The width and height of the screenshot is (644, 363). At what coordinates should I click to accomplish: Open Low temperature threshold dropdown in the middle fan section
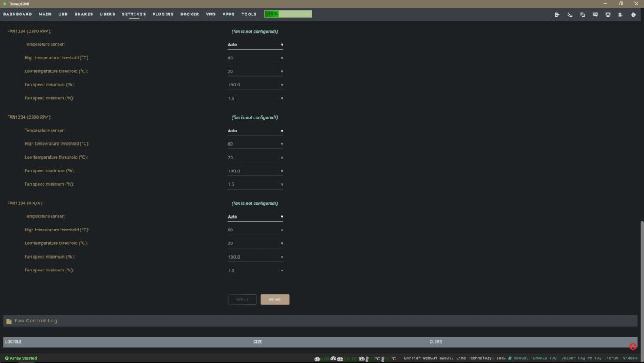coord(255,157)
